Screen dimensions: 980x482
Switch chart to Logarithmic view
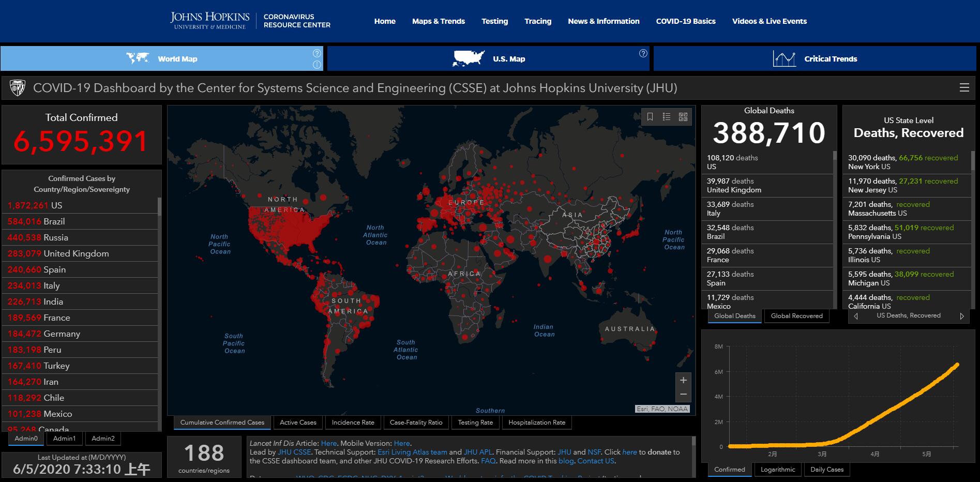(777, 470)
